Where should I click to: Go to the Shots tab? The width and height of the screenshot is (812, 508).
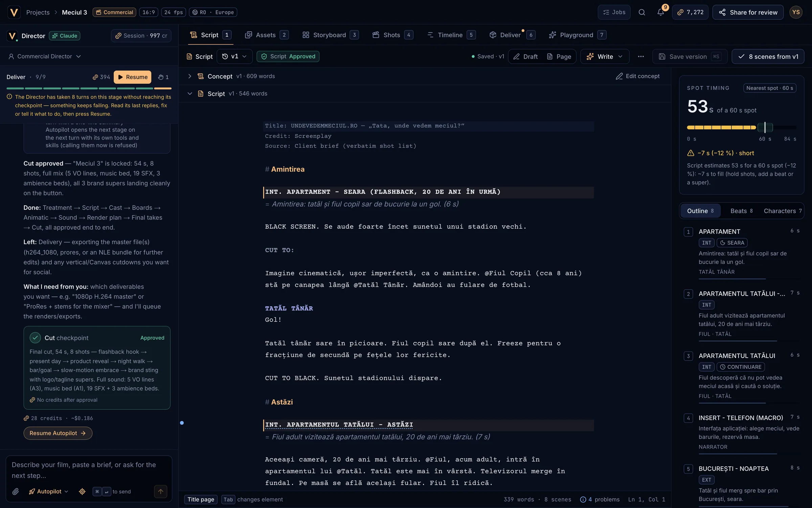click(x=392, y=35)
